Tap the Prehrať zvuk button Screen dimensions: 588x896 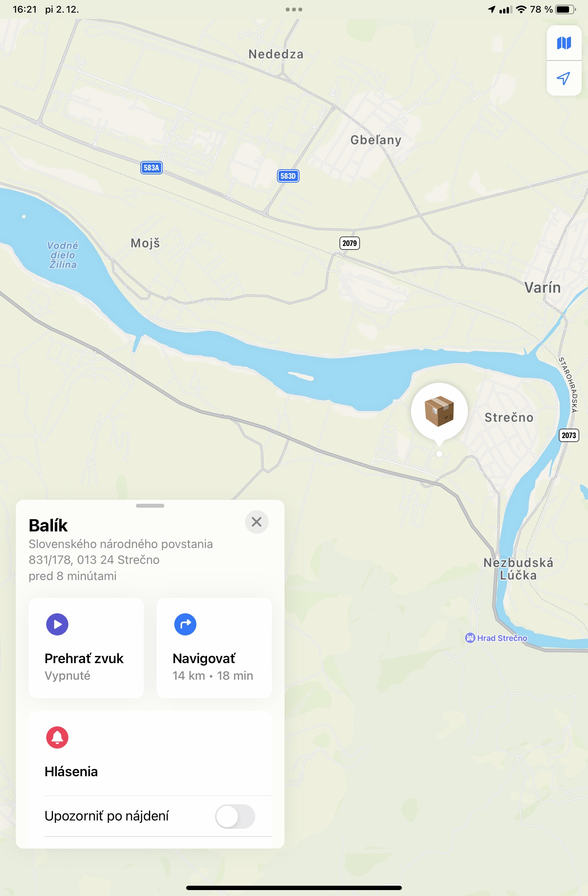tap(86, 648)
